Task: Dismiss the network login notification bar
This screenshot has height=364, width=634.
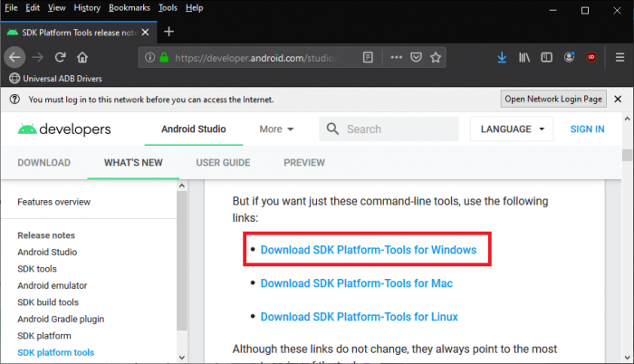Action: (618, 99)
